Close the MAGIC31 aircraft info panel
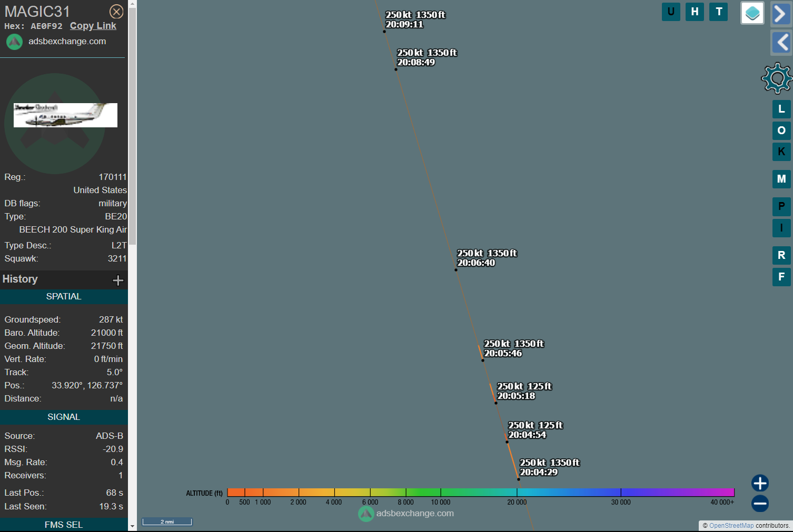 116,12
